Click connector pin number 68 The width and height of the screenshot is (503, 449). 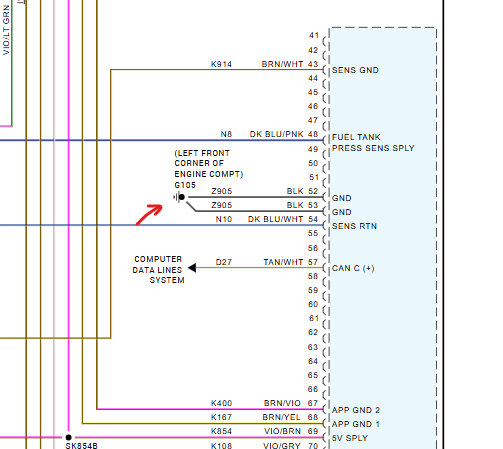click(x=313, y=417)
